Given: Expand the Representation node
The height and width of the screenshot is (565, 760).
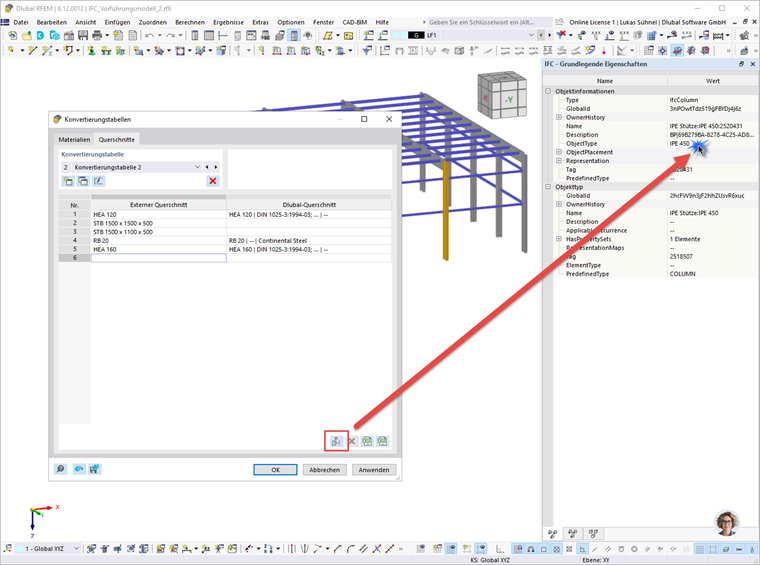Looking at the screenshot, I should coord(559,161).
